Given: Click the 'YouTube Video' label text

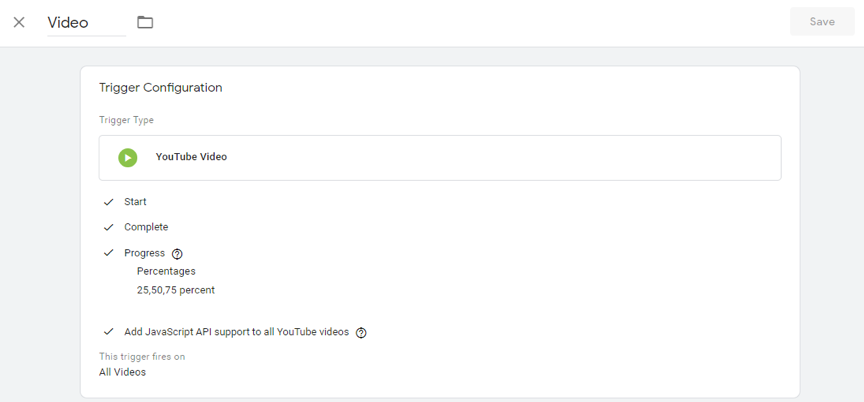Looking at the screenshot, I should [x=191, y=157].
